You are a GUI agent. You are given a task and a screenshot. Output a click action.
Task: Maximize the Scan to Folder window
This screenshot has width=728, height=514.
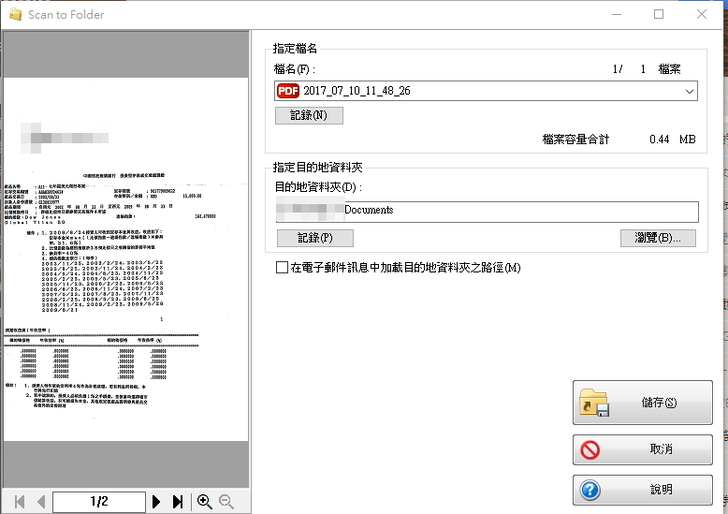[658, 15]
